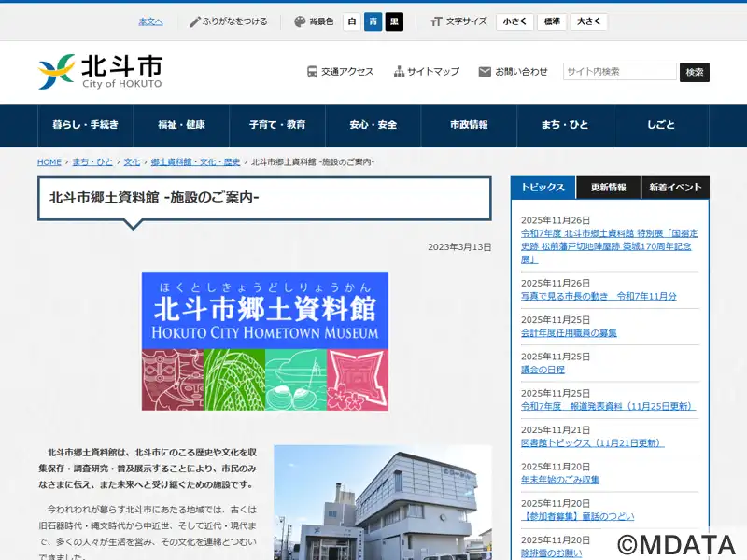Screen dimensions: 747x560
Task: Open 福祉・健康 menu
Action: click(x=181, y=125)
